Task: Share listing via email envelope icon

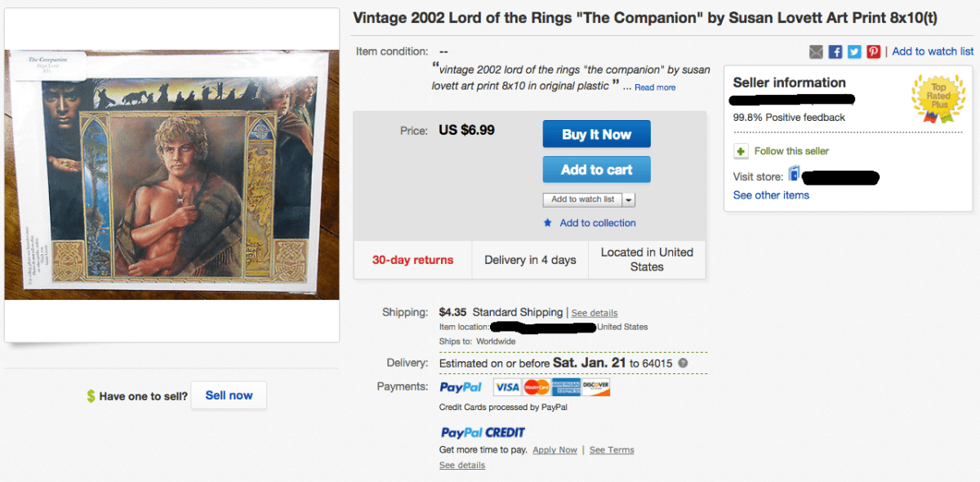Action: pos(816,51)
